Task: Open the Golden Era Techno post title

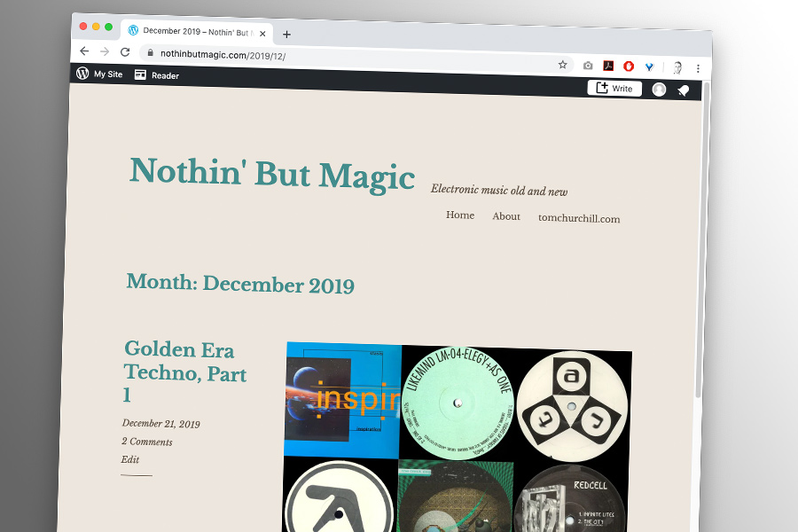Action: (x=185, y=372)
